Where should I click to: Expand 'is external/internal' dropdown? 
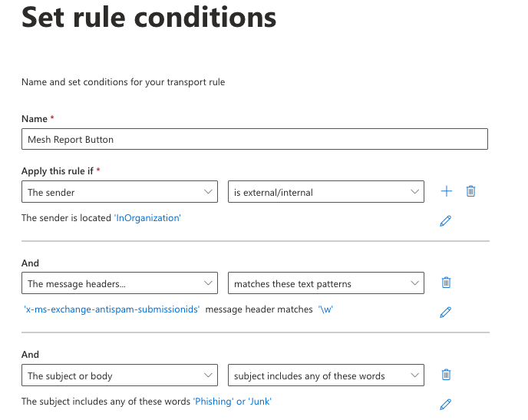(326, 192)
